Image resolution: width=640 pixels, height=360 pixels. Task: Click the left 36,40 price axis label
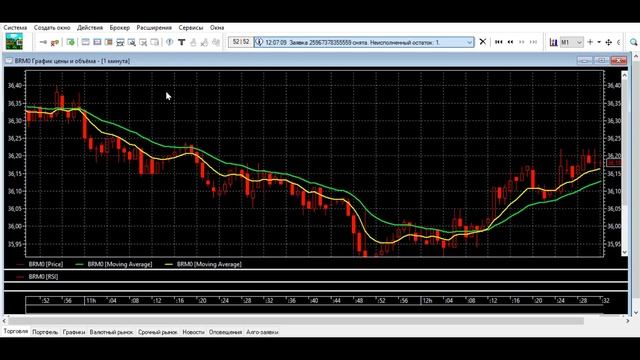[x=16, y=86]
